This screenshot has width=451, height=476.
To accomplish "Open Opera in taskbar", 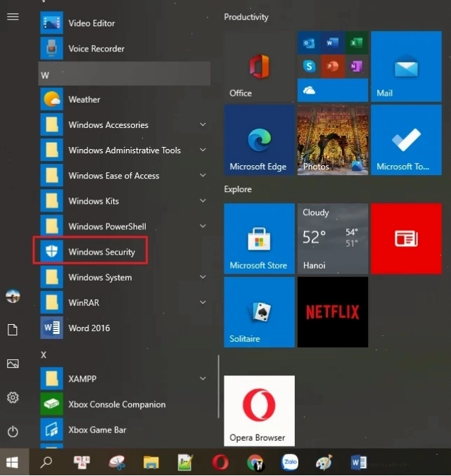I will (220, 463).
